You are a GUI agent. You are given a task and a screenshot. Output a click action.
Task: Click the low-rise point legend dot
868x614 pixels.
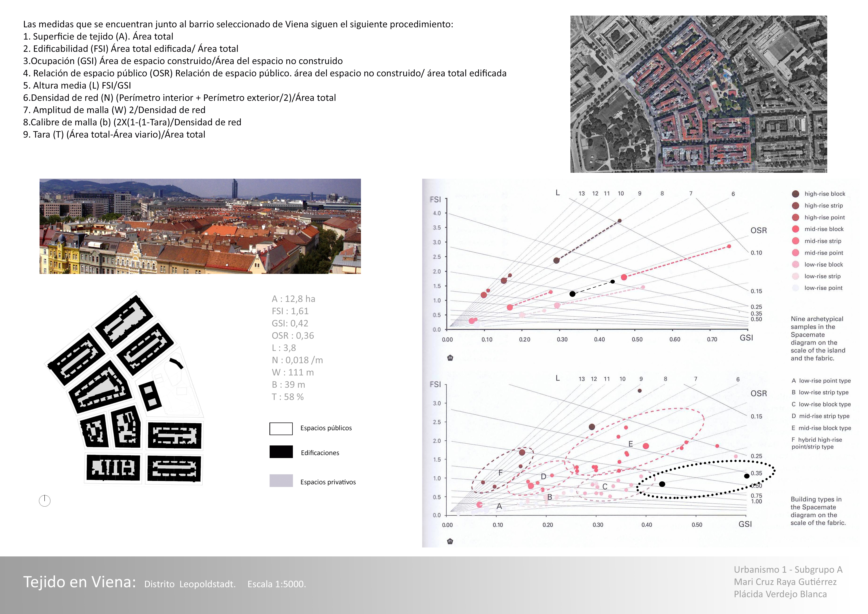(x=795, y=288)
